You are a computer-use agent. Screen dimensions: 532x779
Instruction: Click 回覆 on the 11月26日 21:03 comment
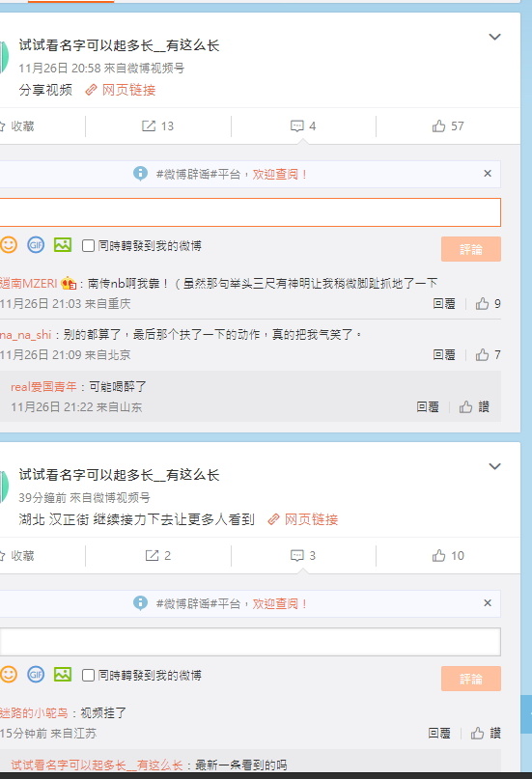(443, 303)
